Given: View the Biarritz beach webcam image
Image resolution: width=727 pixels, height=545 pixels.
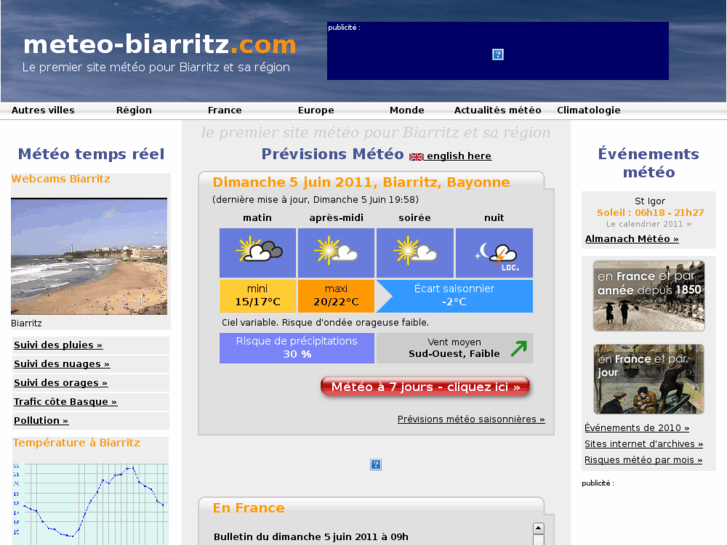Looking at the screenshot, I should [x=89, y=256].
